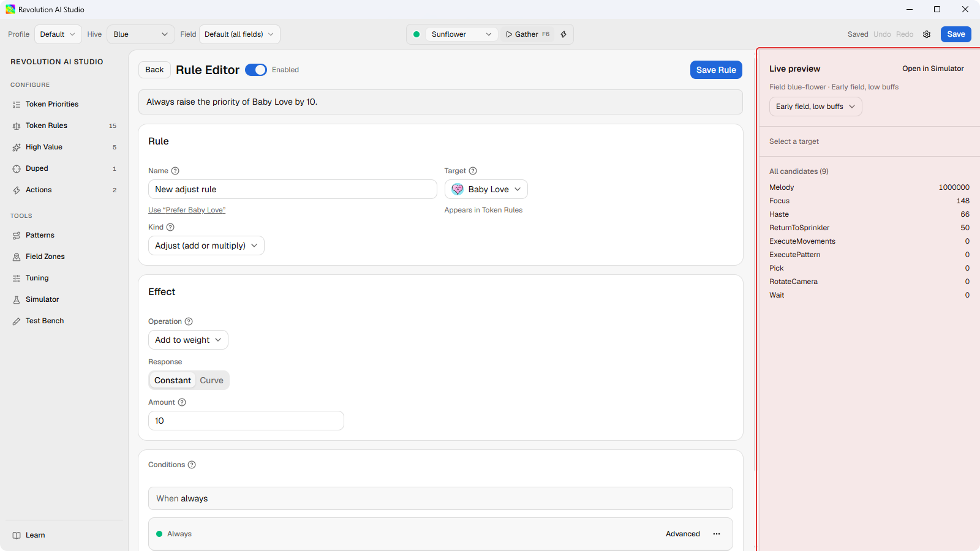Screen dimensions: 980x551
Task: Click the Gather F6 button
Action: [x=527, y=34]
